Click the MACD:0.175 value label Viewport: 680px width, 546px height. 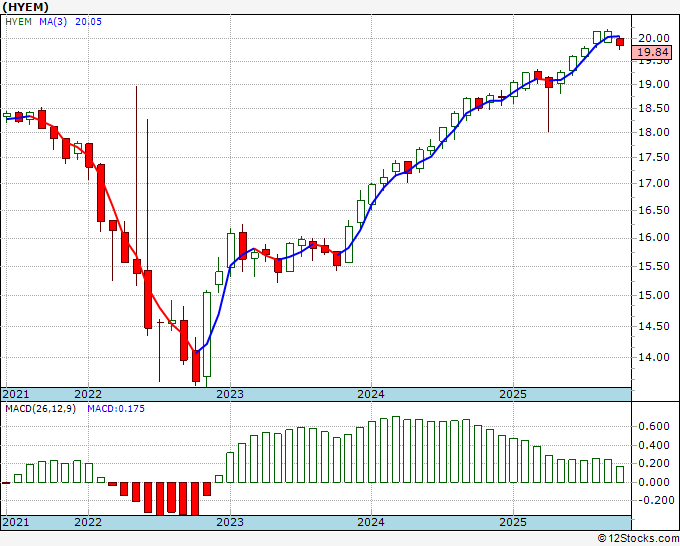click(x=116, y=409)
